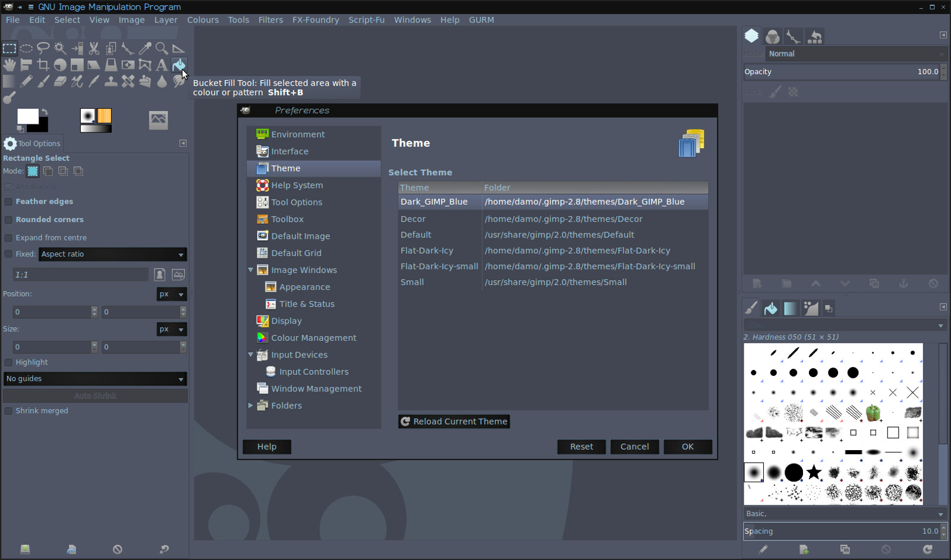This screenshot has width=951, height=560.
Task: Select the Text tool
Action: click(x=161, y=65)
